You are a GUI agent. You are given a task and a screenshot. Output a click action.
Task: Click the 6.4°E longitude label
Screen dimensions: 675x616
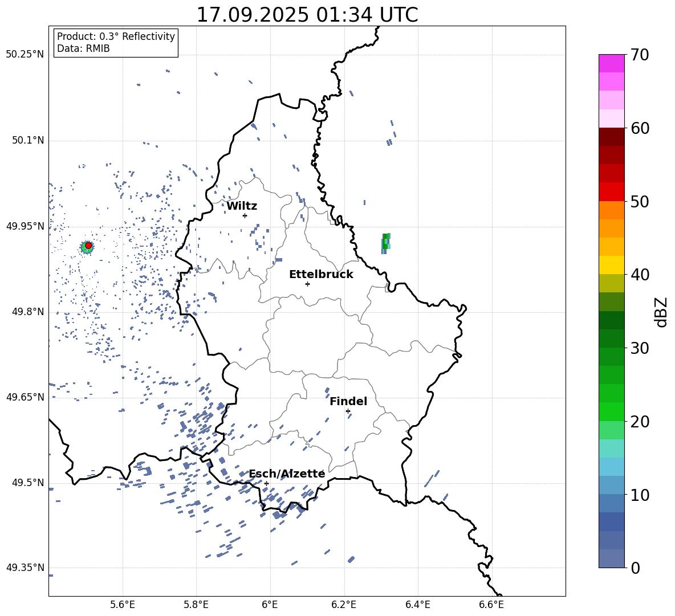click(418, 605)
